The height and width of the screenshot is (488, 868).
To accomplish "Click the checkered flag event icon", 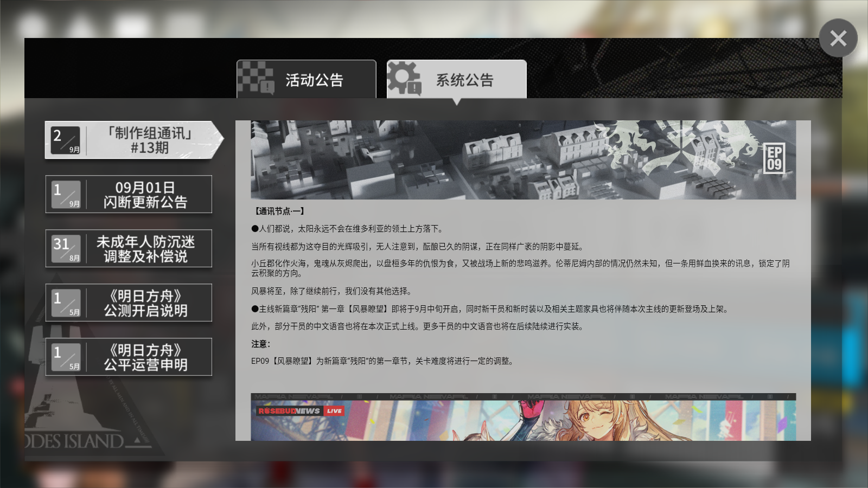I will pyautogui.click(x=255, y=78).
